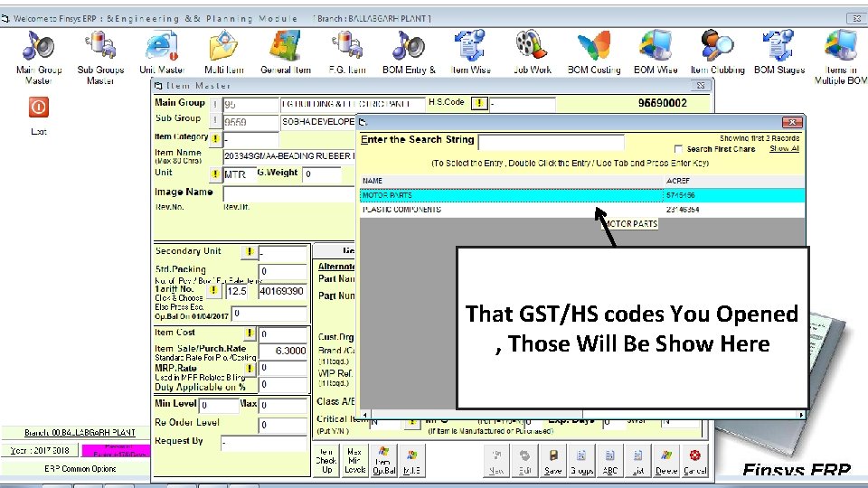Click the Max Min Levels button
The image size is (868, 488).
[x=354, y=461]
